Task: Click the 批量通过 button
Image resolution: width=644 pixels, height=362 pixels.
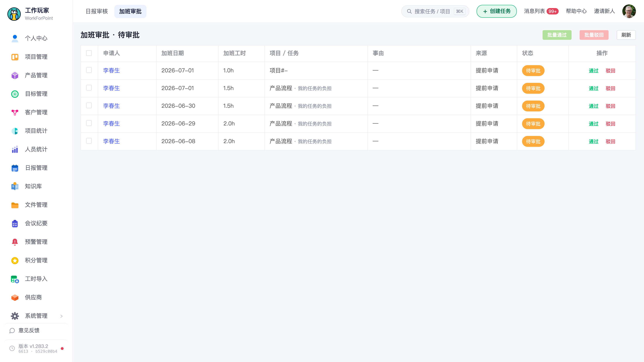Action: pos(557,35)
